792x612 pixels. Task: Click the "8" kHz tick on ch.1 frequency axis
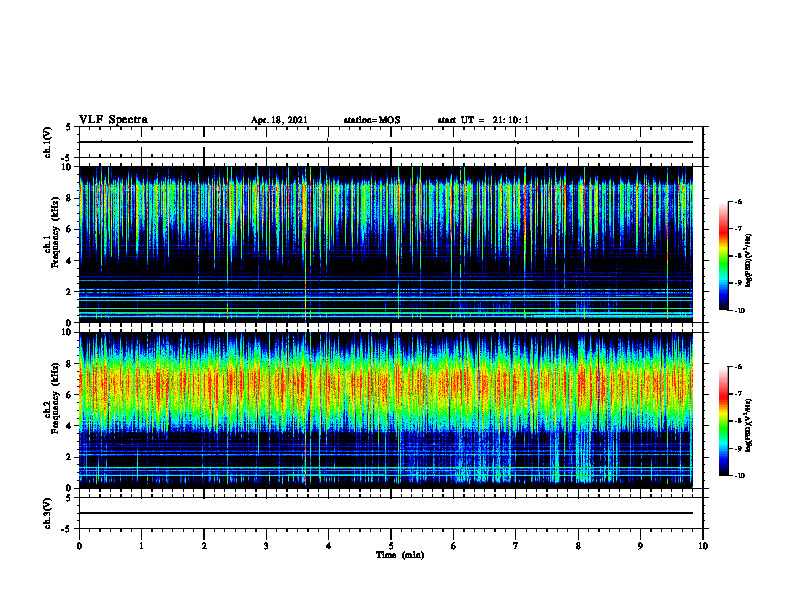(x=69, y=198)
